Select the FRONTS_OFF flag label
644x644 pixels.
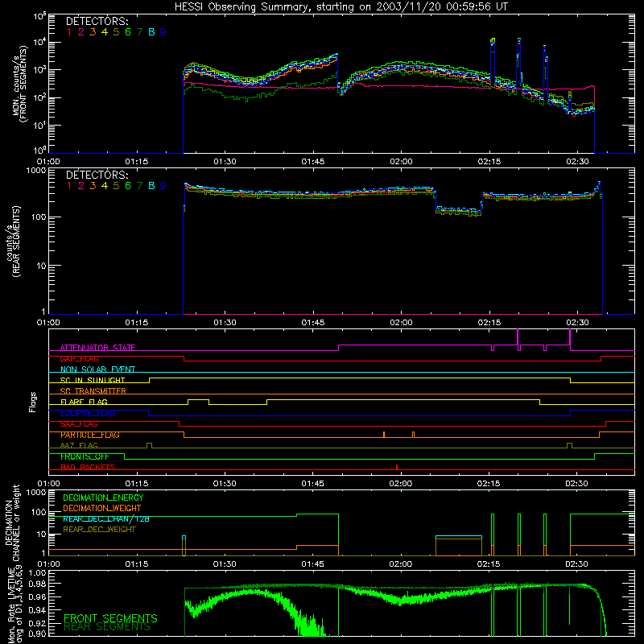(x=85, y=456)
